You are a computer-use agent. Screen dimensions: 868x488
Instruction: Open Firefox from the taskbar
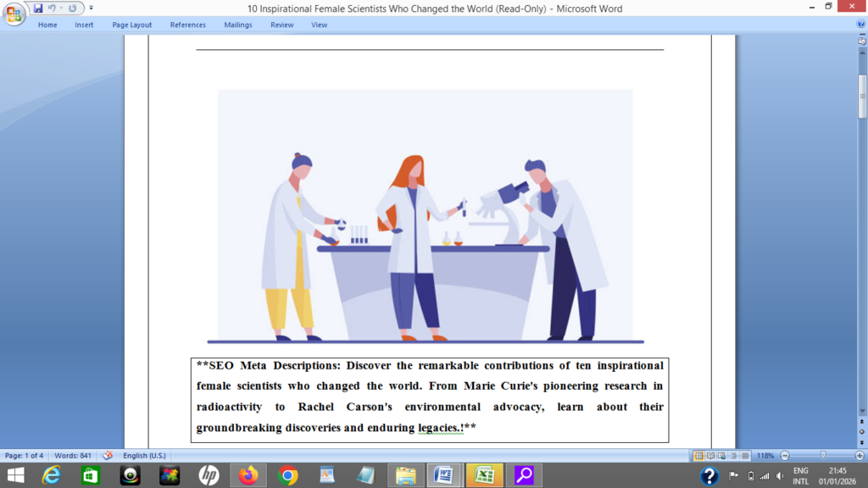point(248,475)
